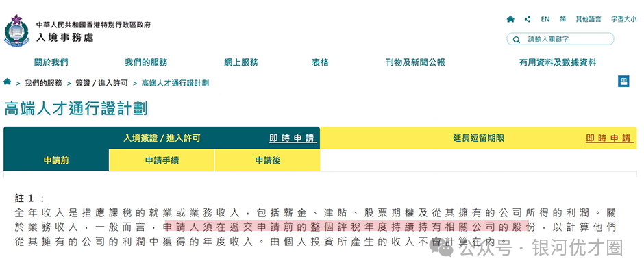Click the magnifier search icon
The image size is (644, 274).
tap(516, 40)
